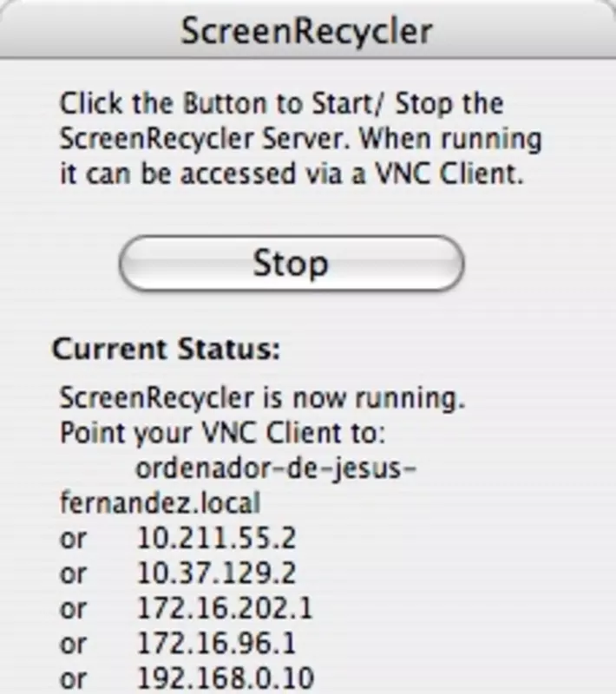Click the 'or' label beside 172.16.202.1
Viewport: 616px width, 694px height.
[73, 610]
